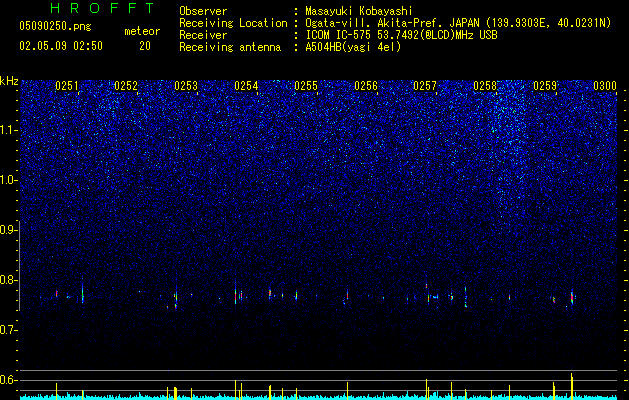Click the 0.9 kHz frequency label
The height and width of the screenshot is (400, 629).
pyautogui.click(x=8, y=230)
